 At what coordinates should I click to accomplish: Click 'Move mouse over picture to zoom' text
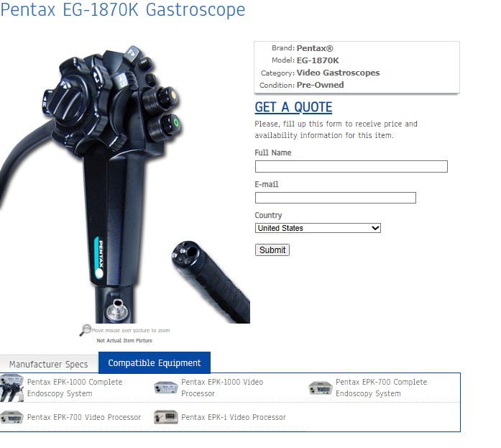pyautogui.click(x=131, y=330)
